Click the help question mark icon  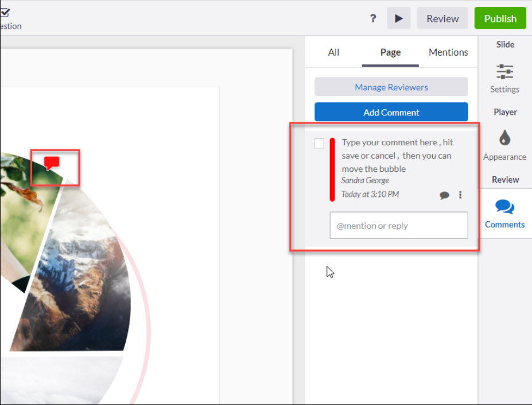(x=373, y=18)
